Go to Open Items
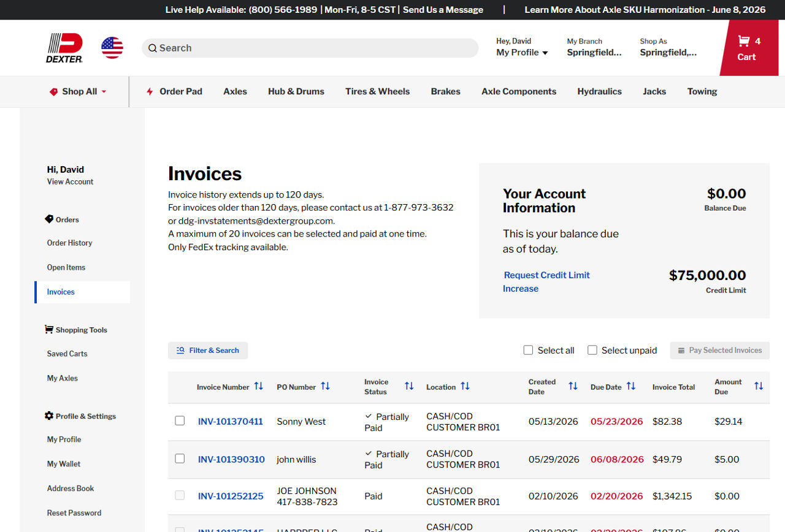 [66, 267]
